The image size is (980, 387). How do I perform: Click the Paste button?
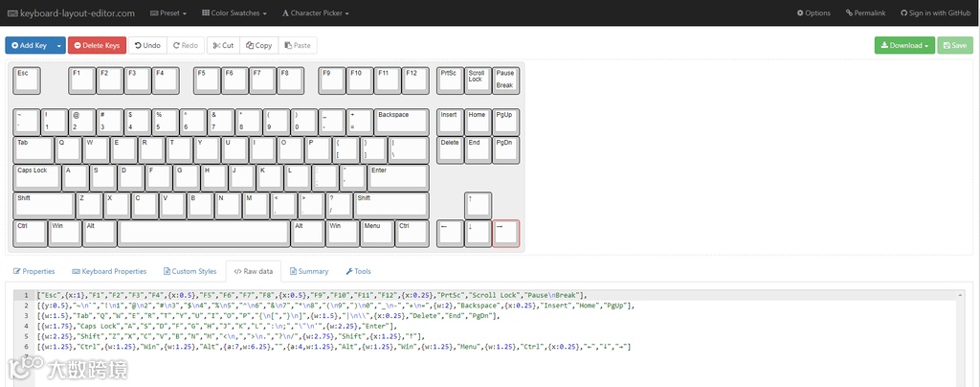point(298,45)
